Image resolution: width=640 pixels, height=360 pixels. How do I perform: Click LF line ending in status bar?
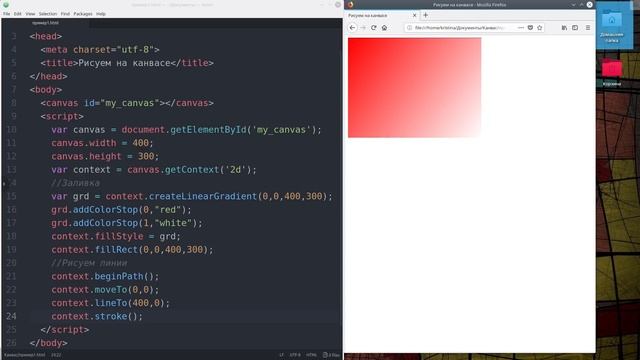(281, 355)
